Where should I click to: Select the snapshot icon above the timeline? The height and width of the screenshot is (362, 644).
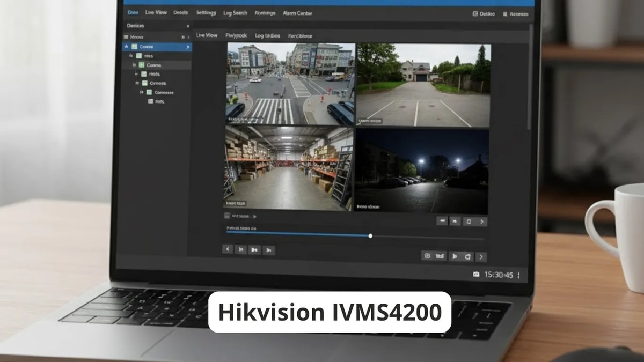[x=442, y=221]
